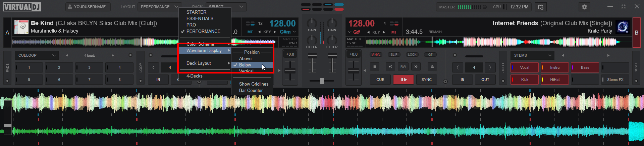Viewport: 644px width, 146px height.
Task: Click the stop button on deck B
Action: [375, 67]
